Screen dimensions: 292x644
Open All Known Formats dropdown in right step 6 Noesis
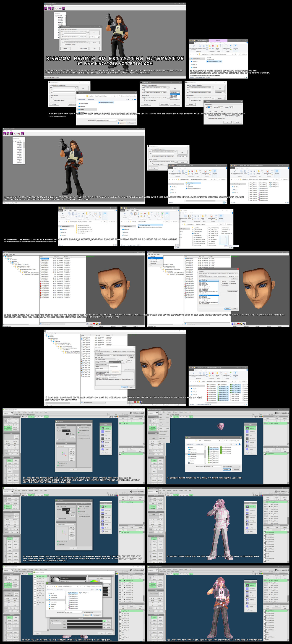[198, 324]
